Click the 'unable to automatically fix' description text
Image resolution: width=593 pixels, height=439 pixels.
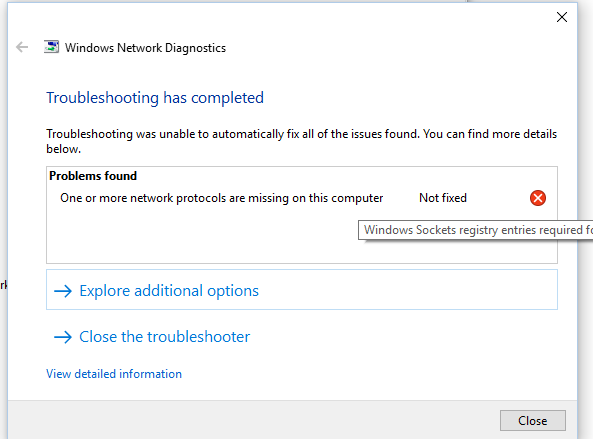(x=301, y=141)
